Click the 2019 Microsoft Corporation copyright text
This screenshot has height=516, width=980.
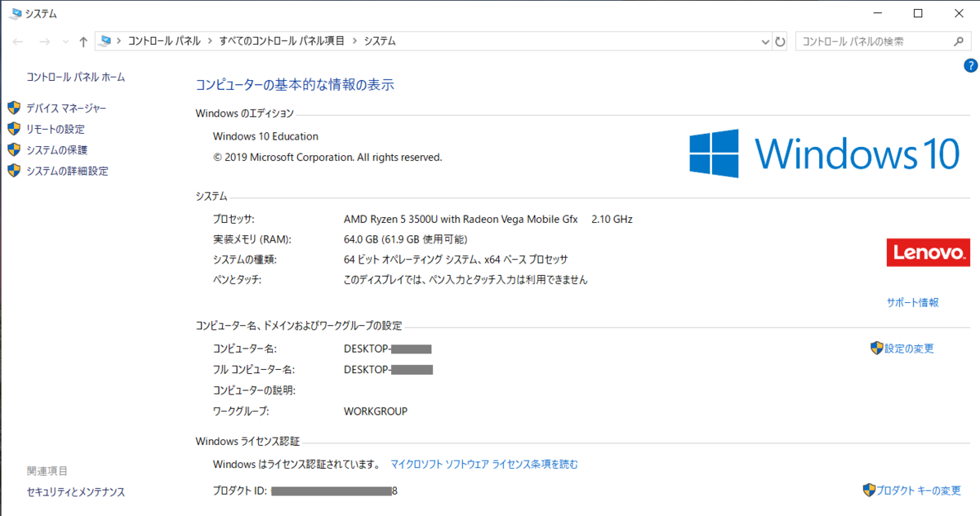(327, 157)
